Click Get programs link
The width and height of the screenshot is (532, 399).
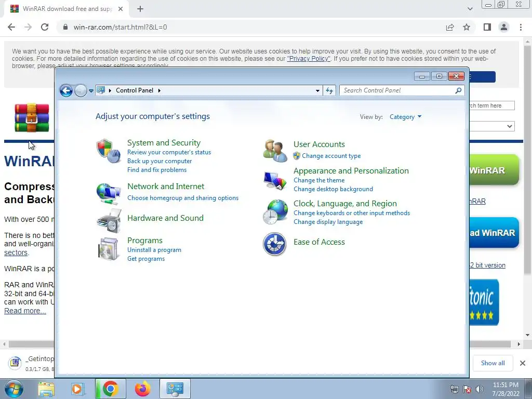[146, 259]
